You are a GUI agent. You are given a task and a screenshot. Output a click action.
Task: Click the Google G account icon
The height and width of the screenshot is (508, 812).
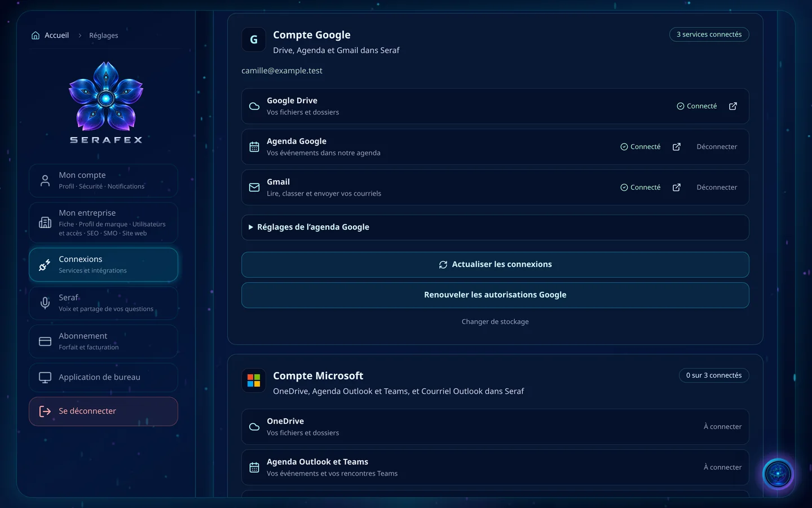click(x=254, y=40)
